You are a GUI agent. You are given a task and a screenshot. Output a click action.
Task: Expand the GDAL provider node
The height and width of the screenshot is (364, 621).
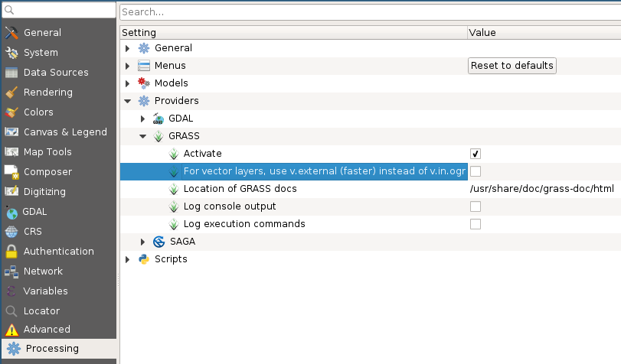click(142, 119)
